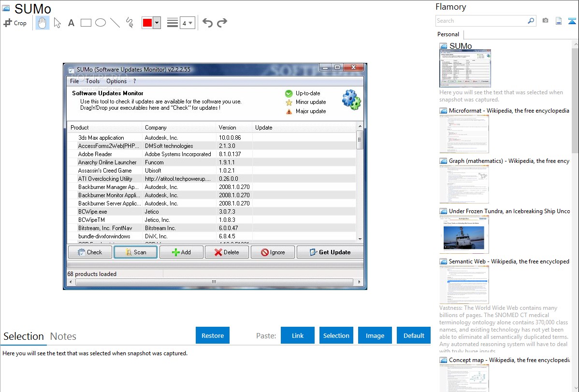
Task: Pick the ellipse shape tool
Action: click(x=101, y=23)
